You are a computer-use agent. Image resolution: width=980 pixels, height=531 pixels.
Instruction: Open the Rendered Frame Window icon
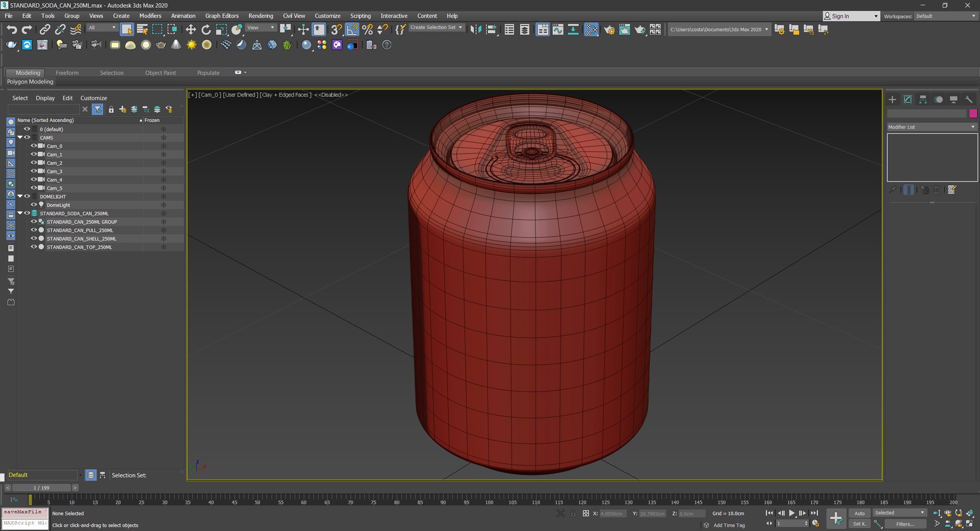click(x=624, y=30)
